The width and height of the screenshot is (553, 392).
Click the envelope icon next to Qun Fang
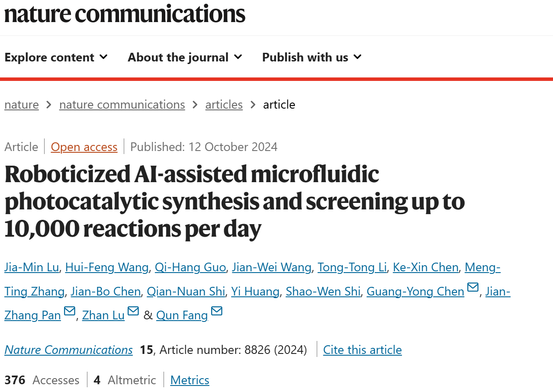[x=217, y=311]
